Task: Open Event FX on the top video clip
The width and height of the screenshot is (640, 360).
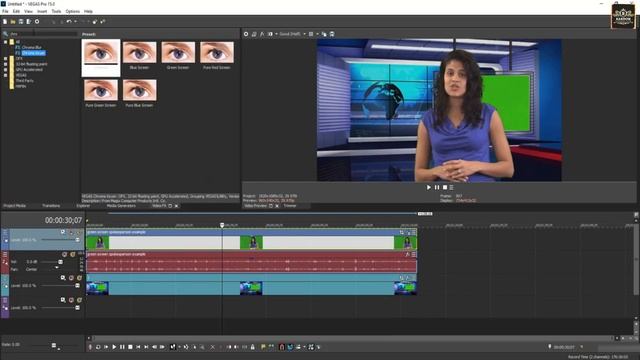Action: click(x=408, y=232)
